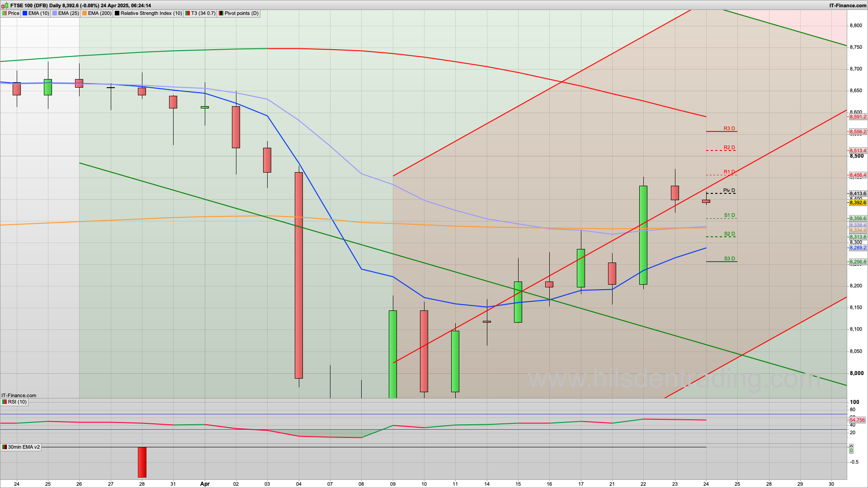Image resolution: width=868 pixels, height=488 pixels.
Task: Click the 24 date label at right end of axis
Action: [x=706, y=484]
